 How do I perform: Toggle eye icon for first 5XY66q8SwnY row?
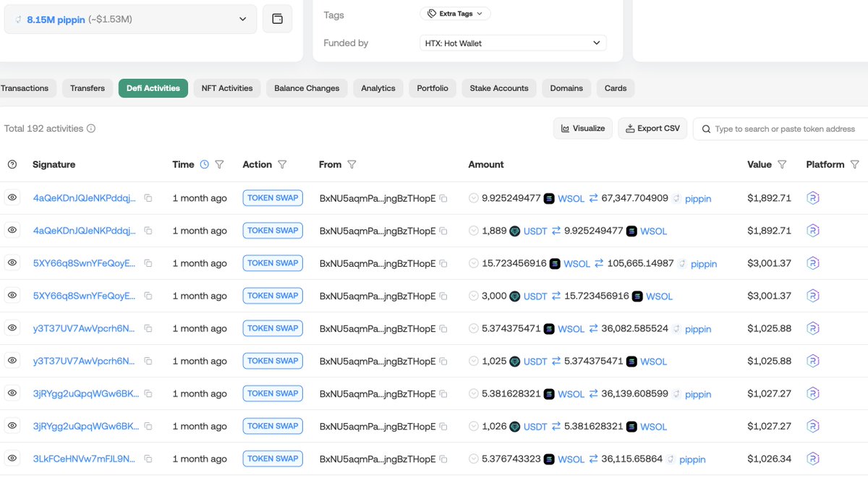tap(12, 263)
